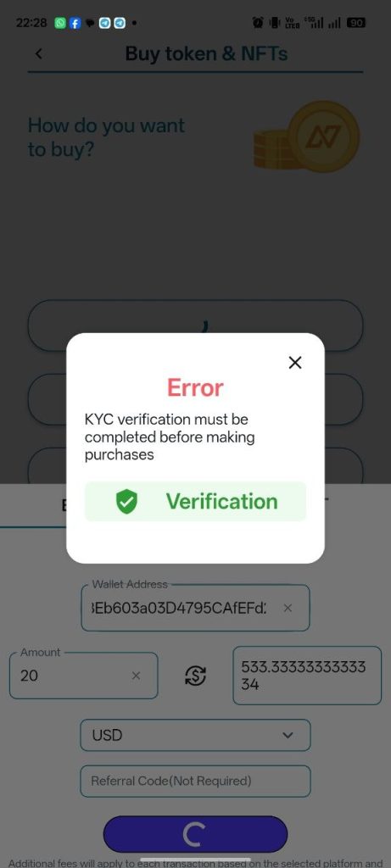The image size is (391, 868).
Task: Clear the Wallet Address field
Action: point(288,608)
